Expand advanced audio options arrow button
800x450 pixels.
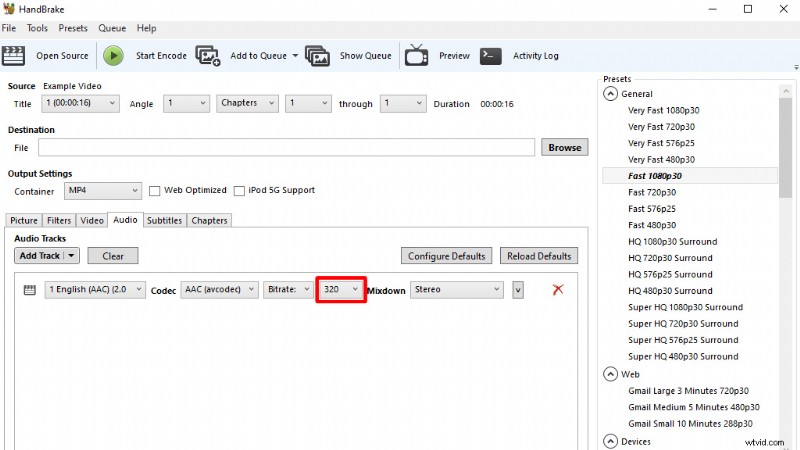click(x=518, y=290)
